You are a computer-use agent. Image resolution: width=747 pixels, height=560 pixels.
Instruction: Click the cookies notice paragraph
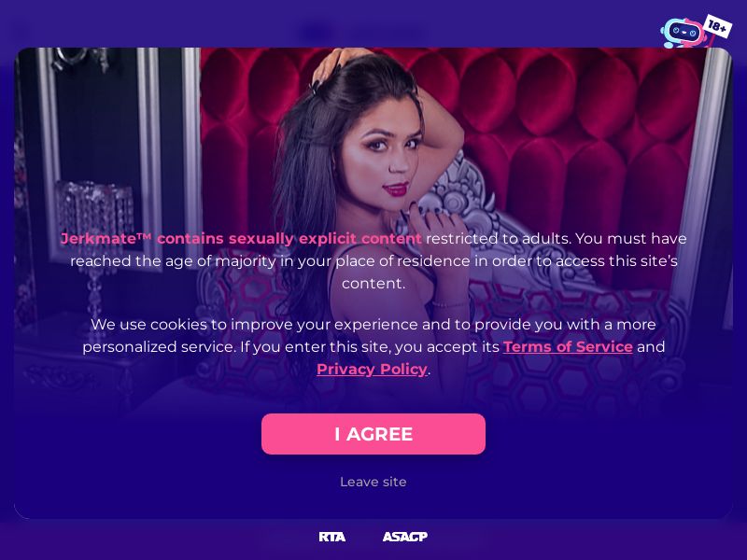pos(373,346)
